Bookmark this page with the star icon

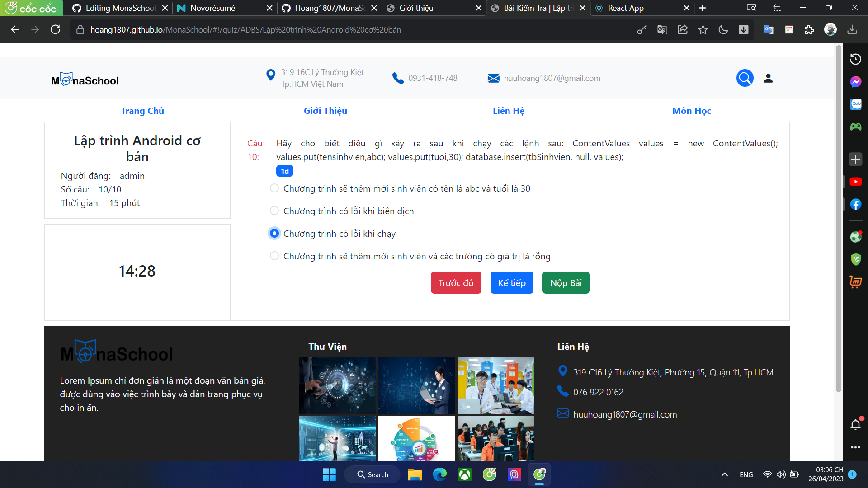703,29
